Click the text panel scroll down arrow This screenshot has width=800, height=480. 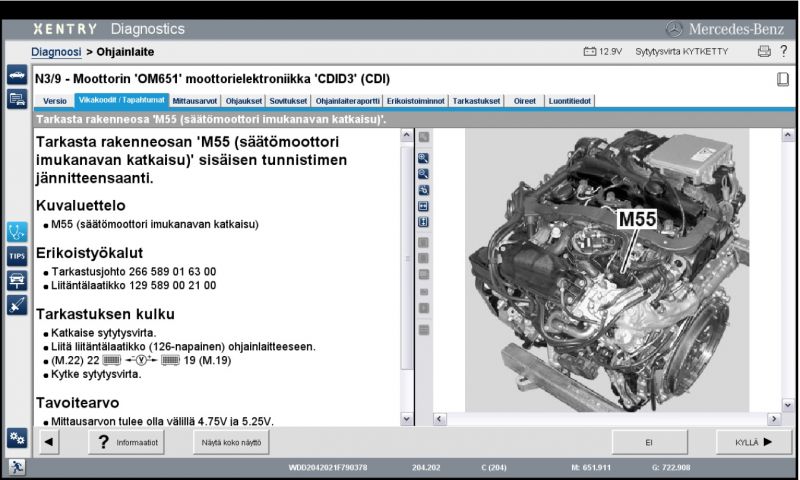[x=406, y=418]
